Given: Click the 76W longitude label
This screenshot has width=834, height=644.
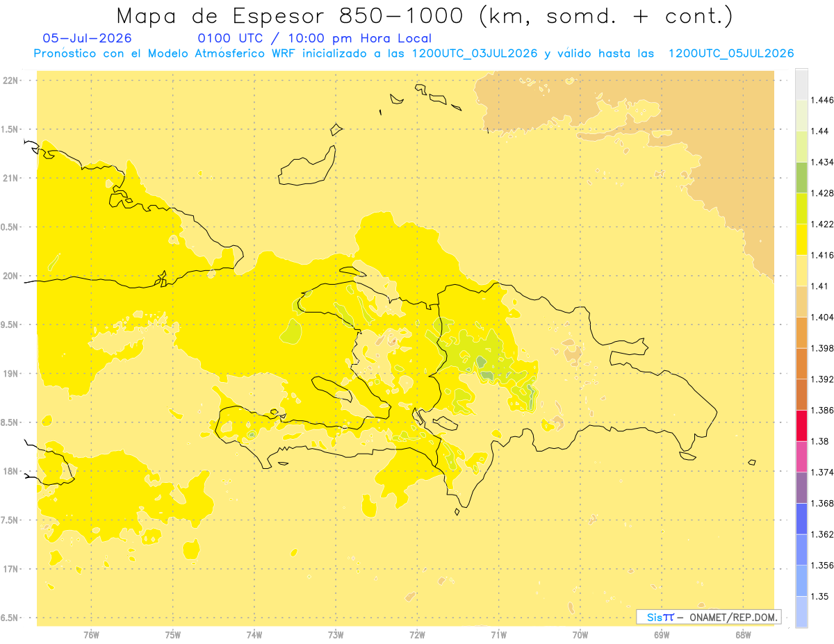Looking at the screenshot, I should 91,634.
